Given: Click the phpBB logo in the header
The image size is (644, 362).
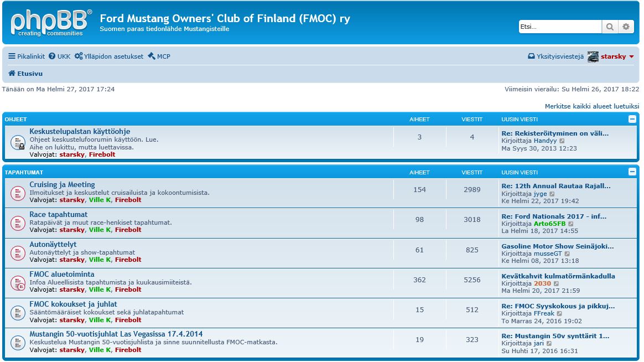Looking at the screenshot, I should pos(51,23).
